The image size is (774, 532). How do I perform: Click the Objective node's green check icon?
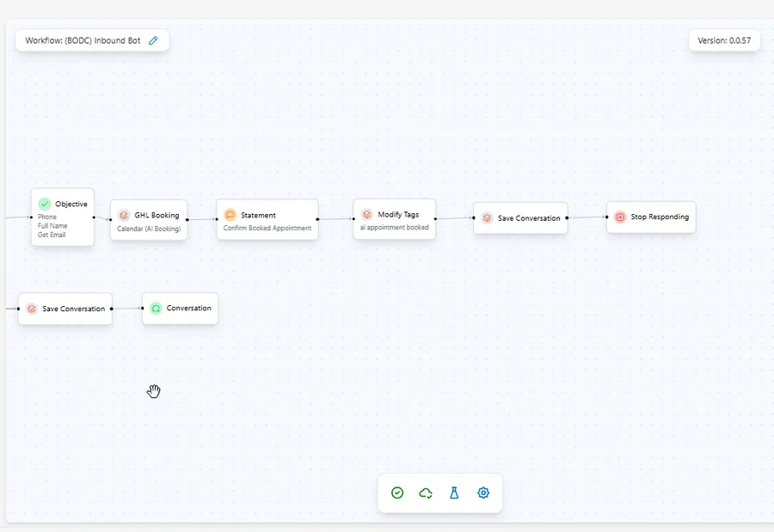(45, 204)
